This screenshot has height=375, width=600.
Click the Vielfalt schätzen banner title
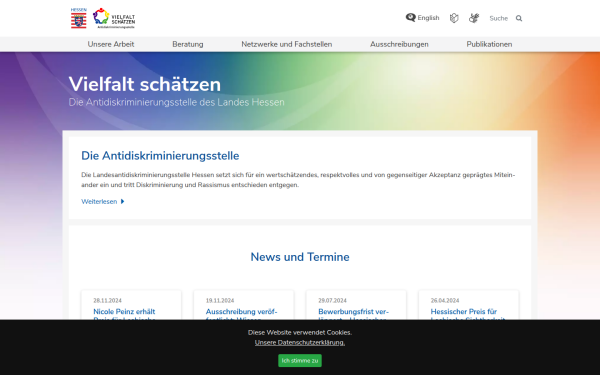click(x=145, y=84)
